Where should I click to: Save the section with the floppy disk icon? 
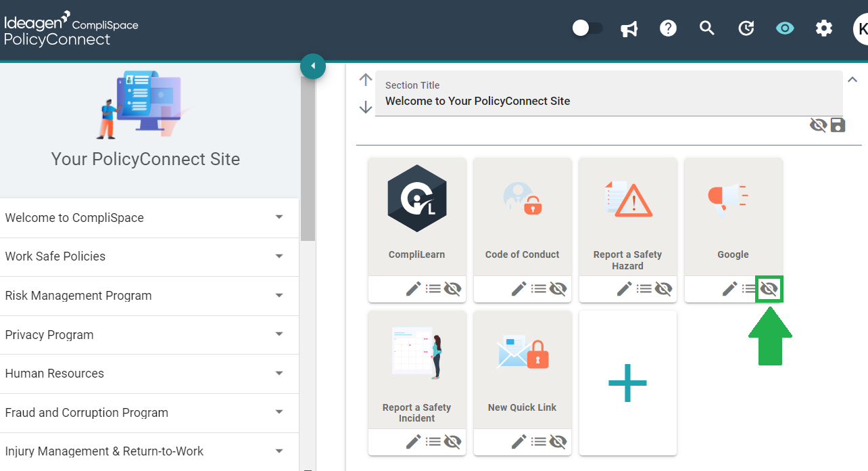pos(838,125)
